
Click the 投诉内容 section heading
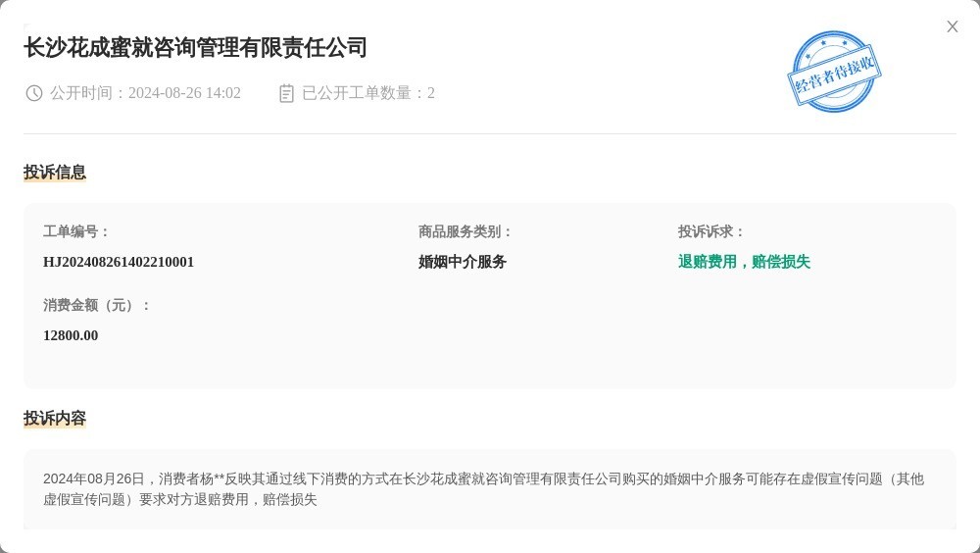pos(55,419)
